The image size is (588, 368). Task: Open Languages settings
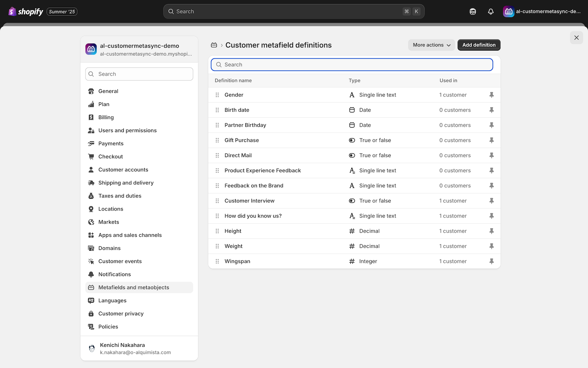click(x=139, y=301)
